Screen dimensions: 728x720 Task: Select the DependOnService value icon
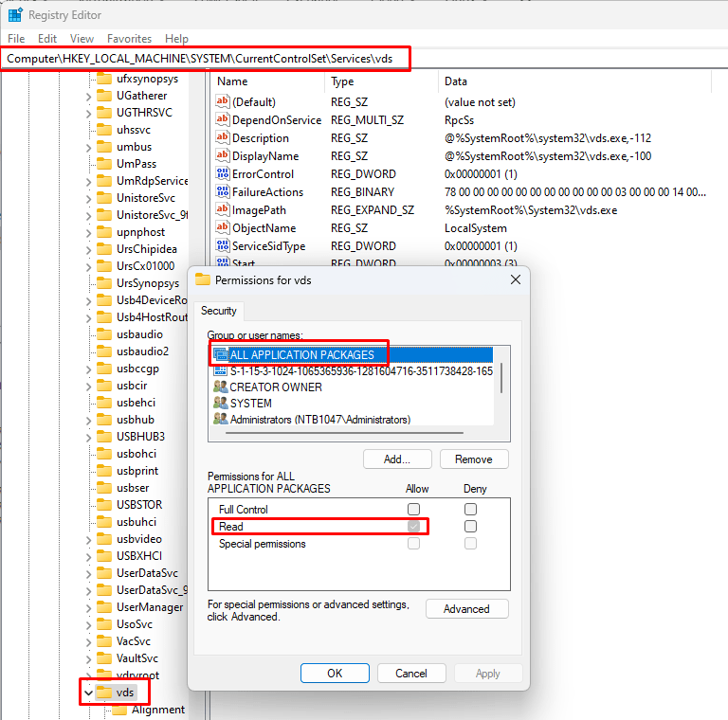click(x=224, y=120)
